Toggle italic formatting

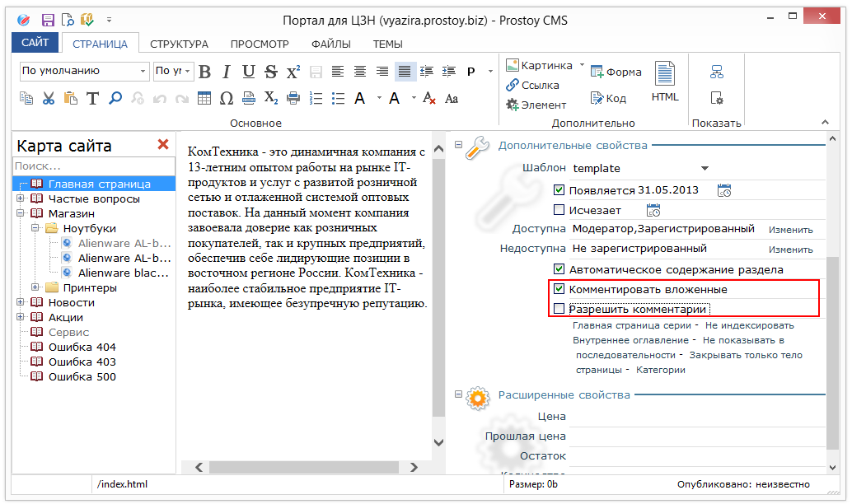coord(227,72)
